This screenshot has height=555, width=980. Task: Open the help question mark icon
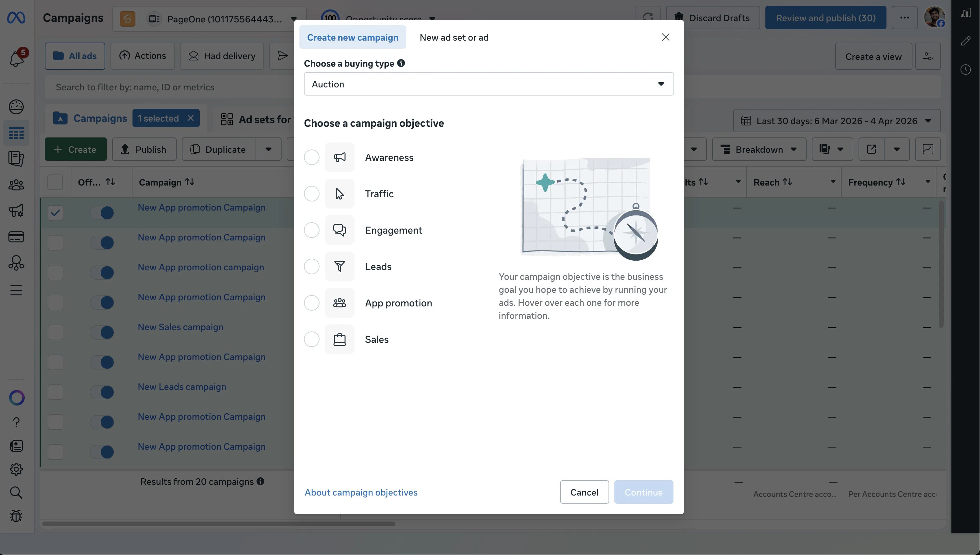pos(16,422)
